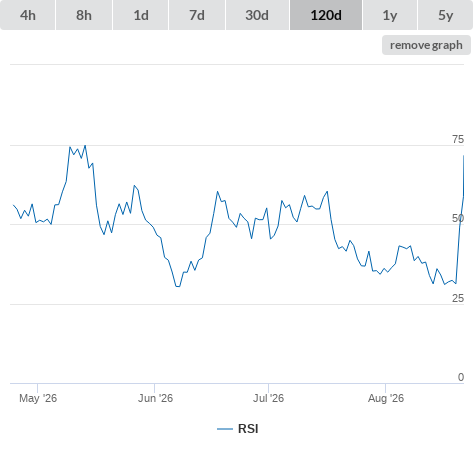The height and width of the screenshot is (455, 474).
Task: Select the 4h time range tab
Action: (x=28, y=15)
